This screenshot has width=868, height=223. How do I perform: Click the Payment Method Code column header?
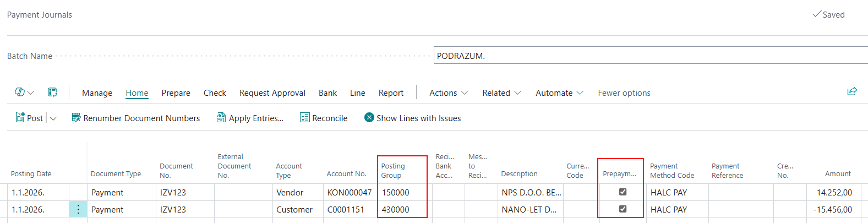pyautogui.click(x=672, y=171)
